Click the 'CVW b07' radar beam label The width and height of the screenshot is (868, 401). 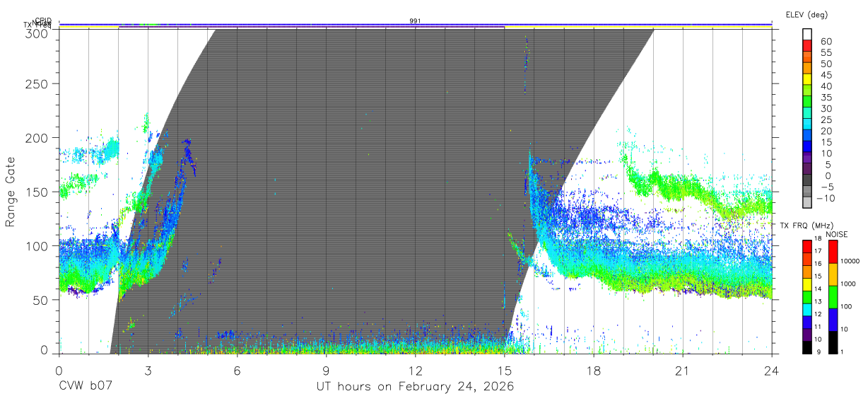(85, 387)
